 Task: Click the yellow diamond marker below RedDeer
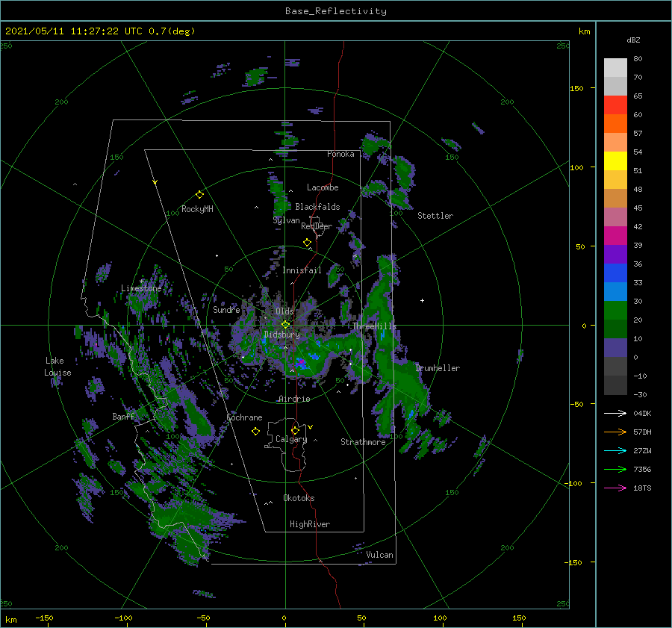point(307,243)
